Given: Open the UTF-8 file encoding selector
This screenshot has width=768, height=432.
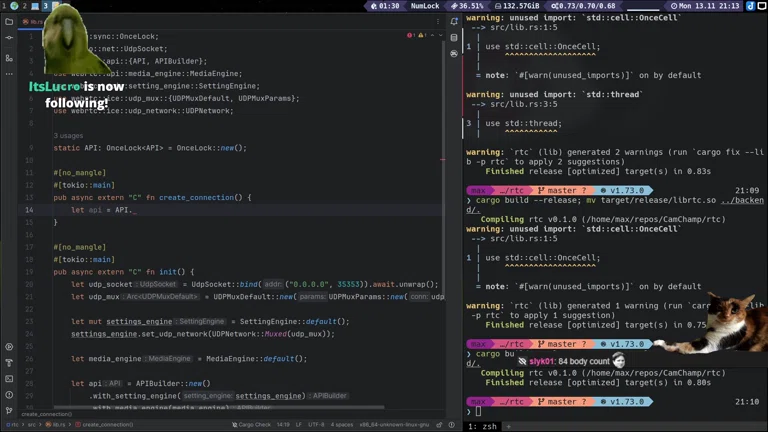Looking at the screenshot, I should [x=314, y=424].
